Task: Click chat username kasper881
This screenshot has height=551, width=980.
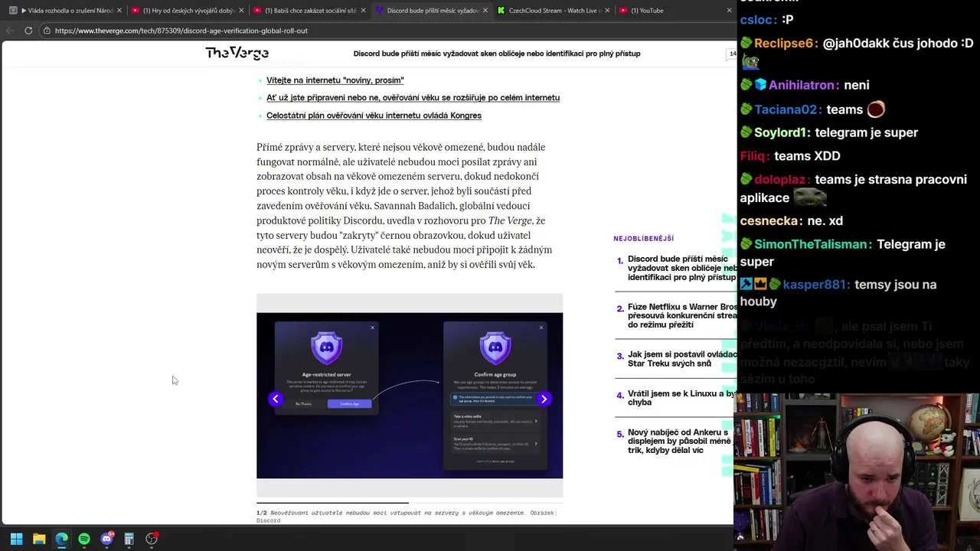Action: (x=815, y=285)
